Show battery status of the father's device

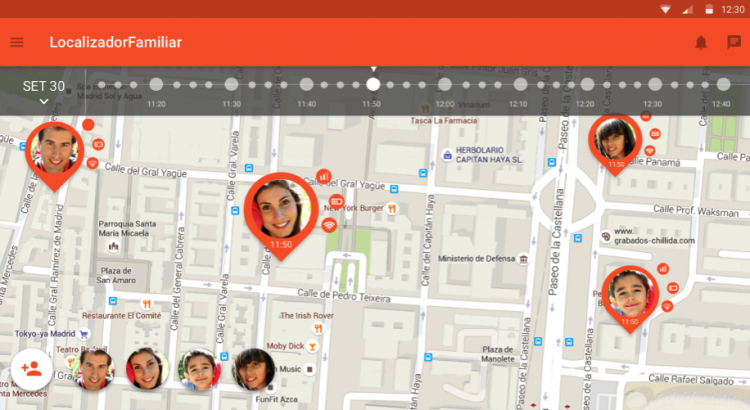99,144
